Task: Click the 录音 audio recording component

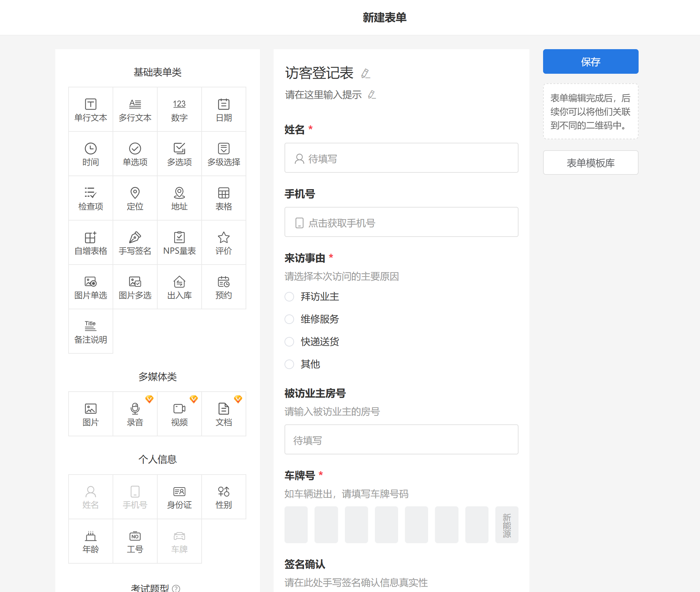Action: click(135, 414)
